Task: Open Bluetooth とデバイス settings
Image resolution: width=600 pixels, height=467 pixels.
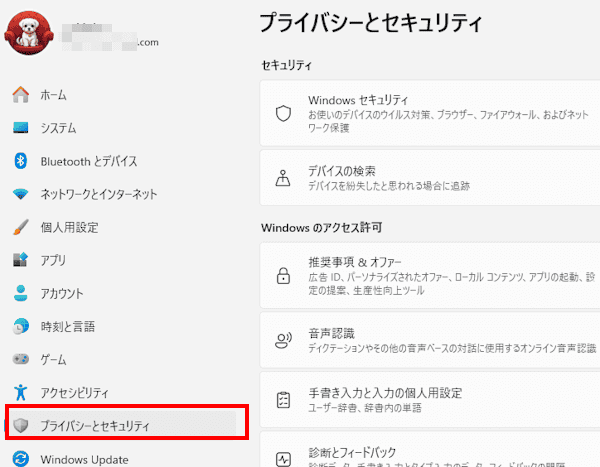Action: pos(89,161)
